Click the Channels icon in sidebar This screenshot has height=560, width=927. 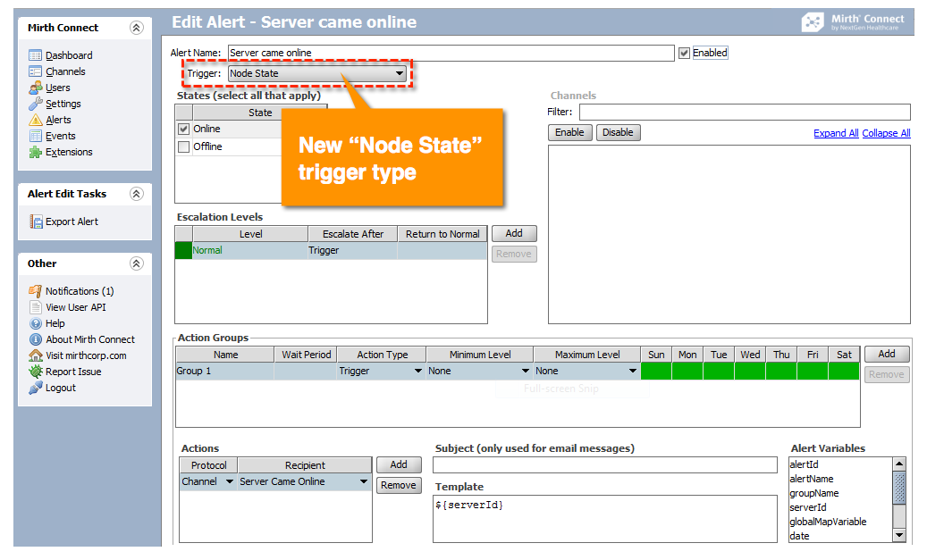[x=36, y=71]
